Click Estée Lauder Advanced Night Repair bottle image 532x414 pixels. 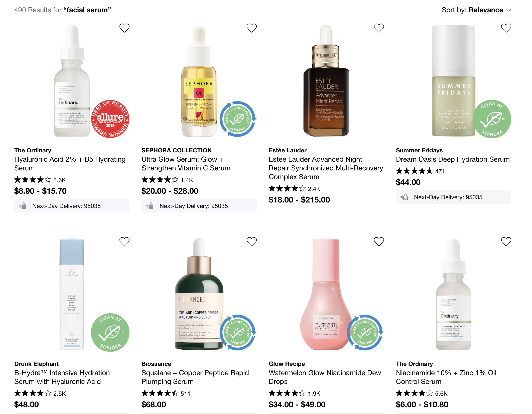click(x=326, y=81)
